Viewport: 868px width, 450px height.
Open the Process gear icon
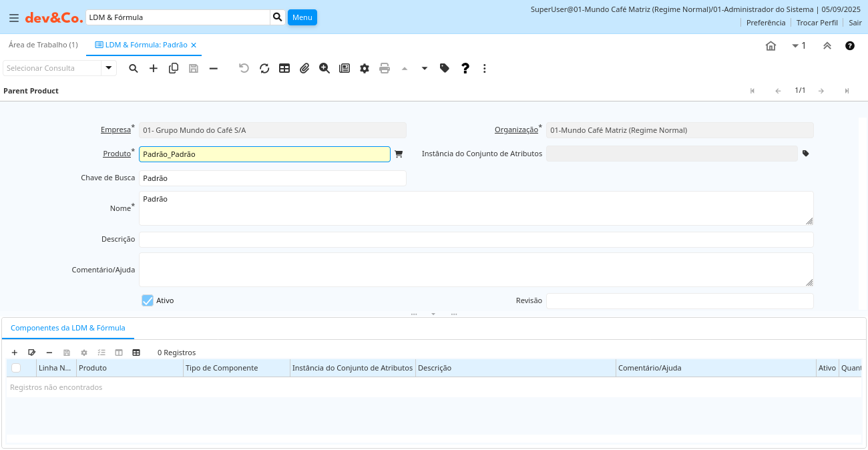tap(365, 68)
